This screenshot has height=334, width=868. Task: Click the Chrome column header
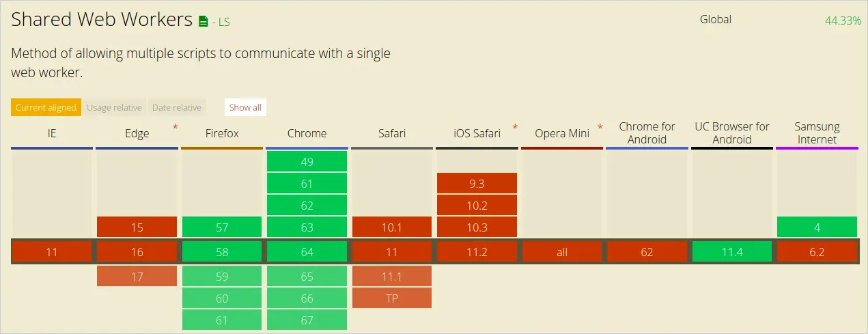point(307,133)
